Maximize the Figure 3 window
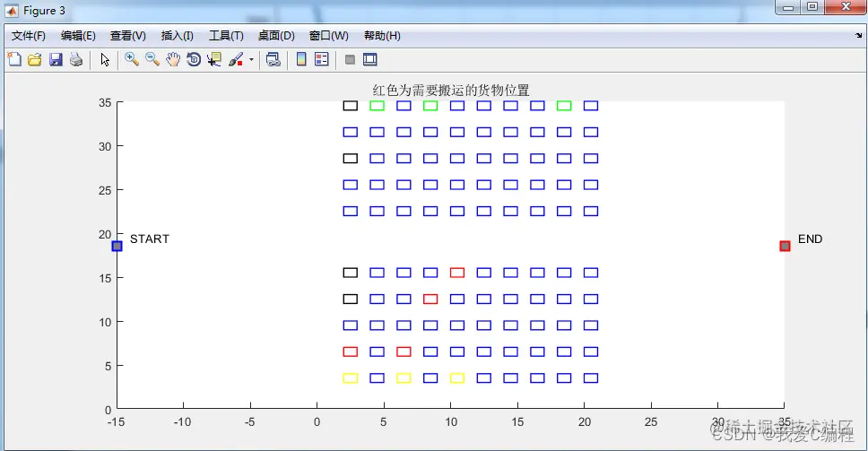Image resolution: width=868 pixels, height=451 pixels. [x=812, y=8]
